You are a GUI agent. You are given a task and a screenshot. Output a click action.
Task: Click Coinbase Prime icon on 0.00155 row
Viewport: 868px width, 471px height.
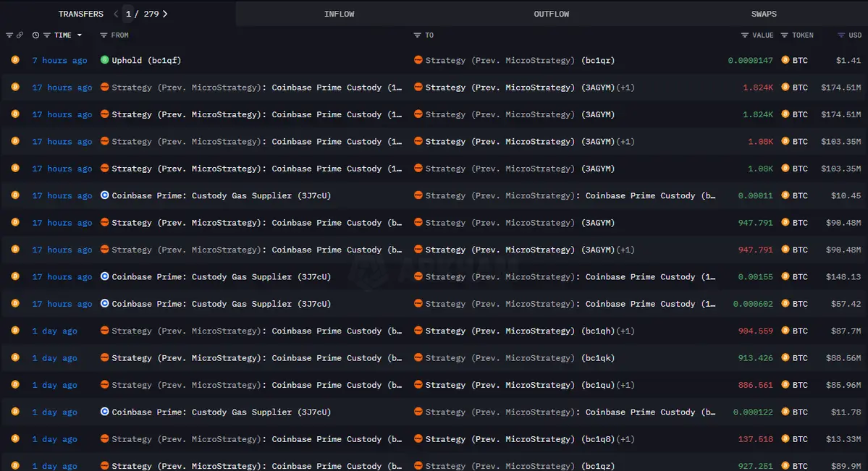[105, 276]
